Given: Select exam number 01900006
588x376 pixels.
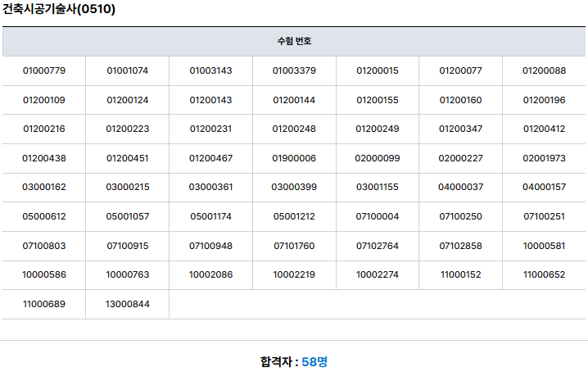Looking at the screenshot, I should point(294,158).
